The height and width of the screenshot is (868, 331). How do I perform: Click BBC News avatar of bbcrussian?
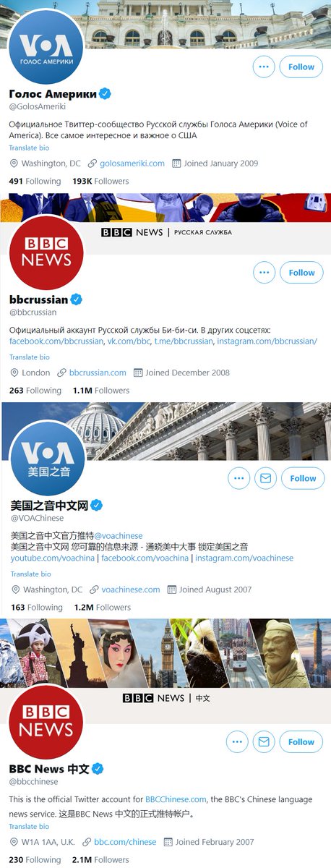point(46,252)
